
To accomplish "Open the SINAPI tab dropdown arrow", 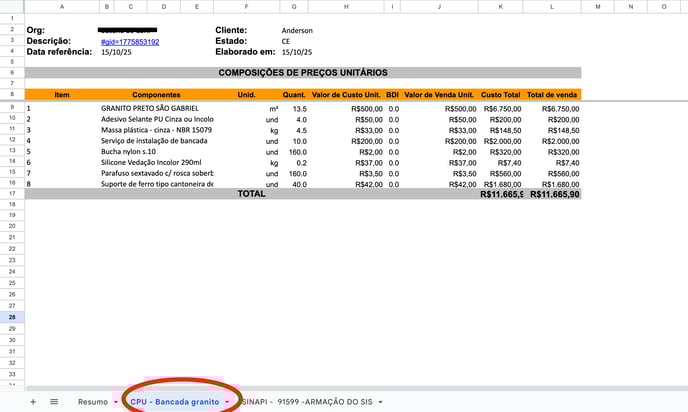I will 381,401.
